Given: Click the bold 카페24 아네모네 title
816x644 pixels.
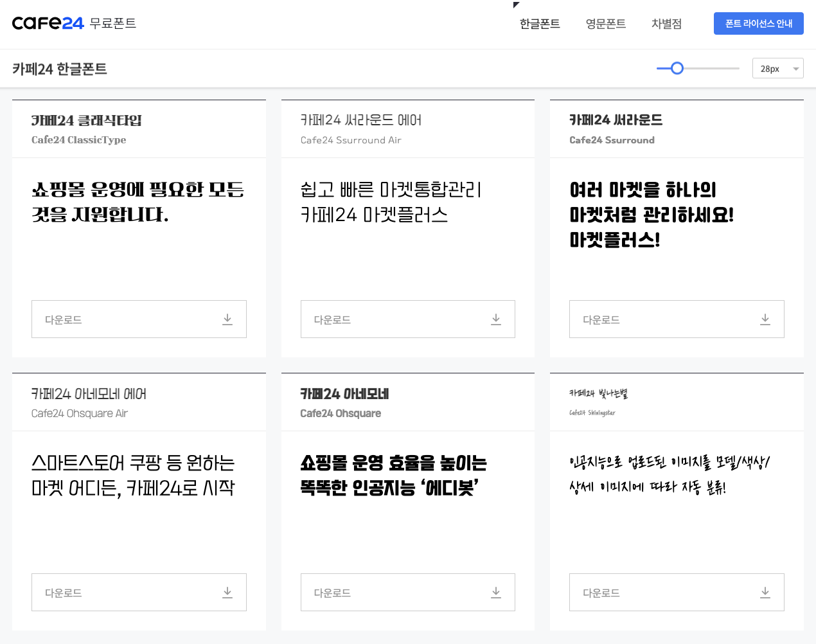Looking at the screenshot, I should click(344, 394).
